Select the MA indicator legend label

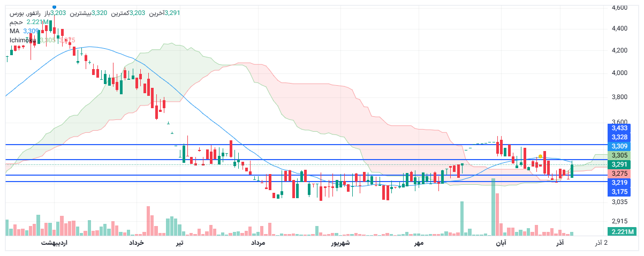[14, 31]
